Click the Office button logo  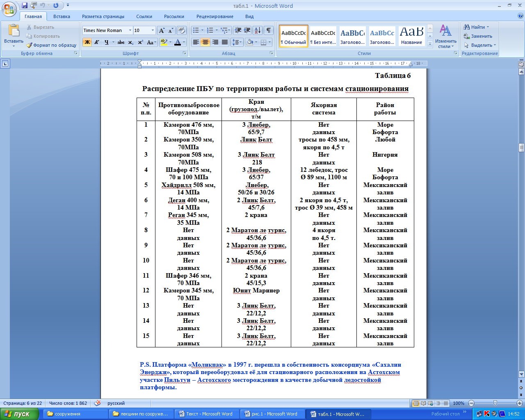pyautogui.click(x=9, y=8)
